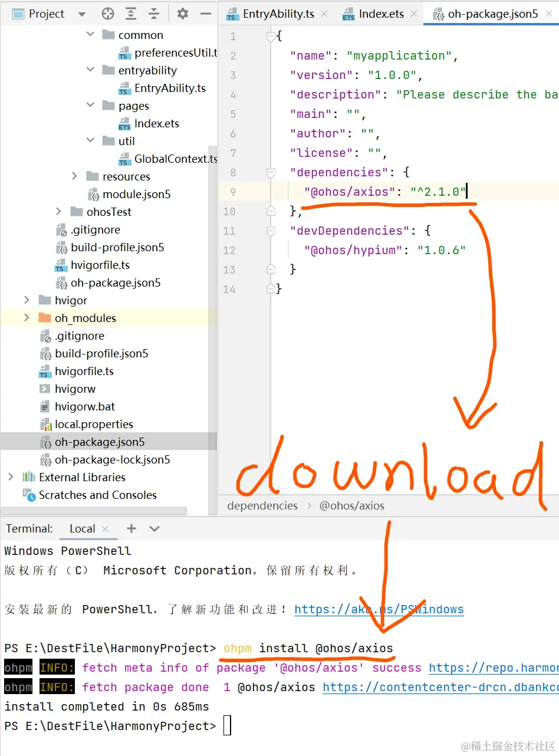This screenshot has width=559, height=756.
Task: Collapse the pages folder
Action: 90,106
